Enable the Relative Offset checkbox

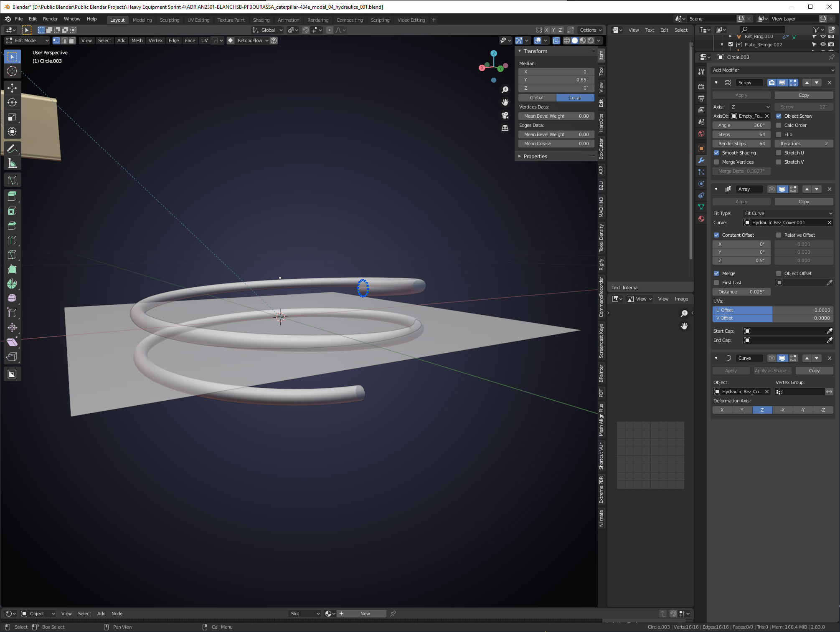779,235
